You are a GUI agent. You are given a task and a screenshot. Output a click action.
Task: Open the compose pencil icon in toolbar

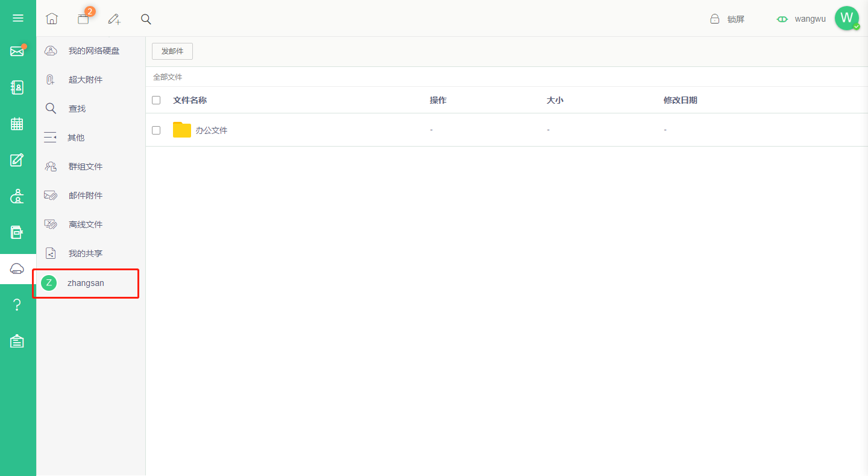115,19
